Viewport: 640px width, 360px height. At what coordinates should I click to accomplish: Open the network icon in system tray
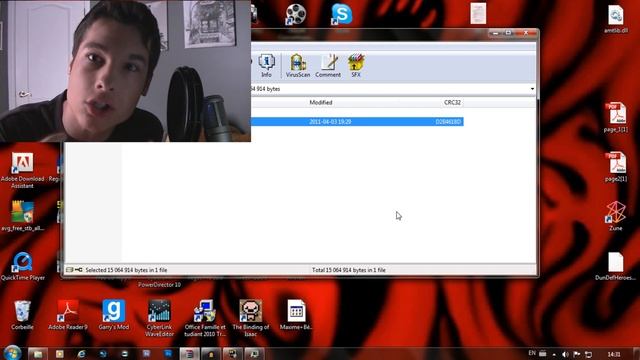coord(588,354)
